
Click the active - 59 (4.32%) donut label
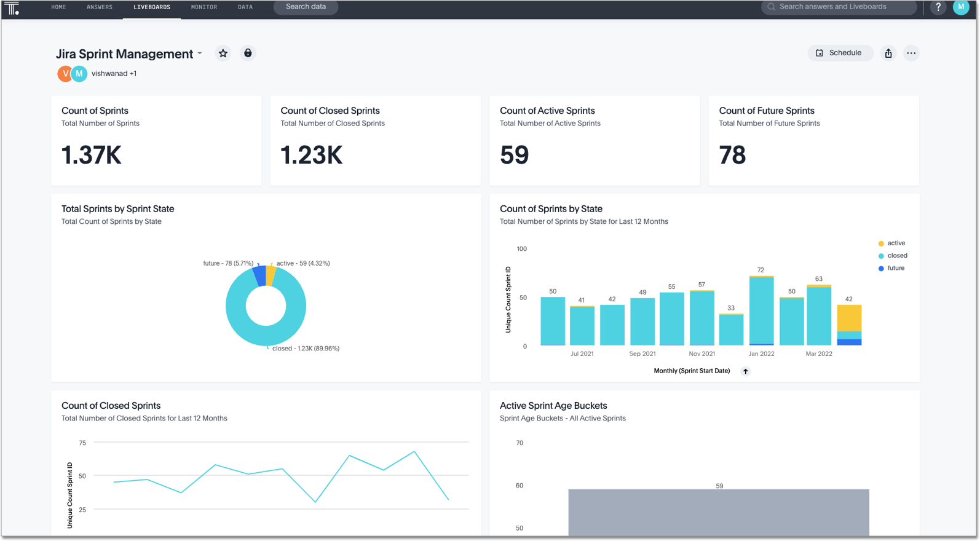click(303, 263)
